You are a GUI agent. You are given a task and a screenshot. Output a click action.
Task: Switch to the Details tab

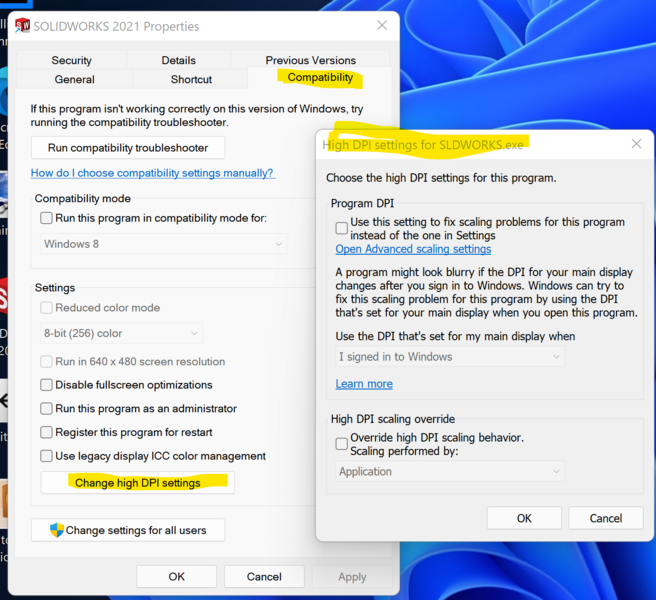pos(179,60)
